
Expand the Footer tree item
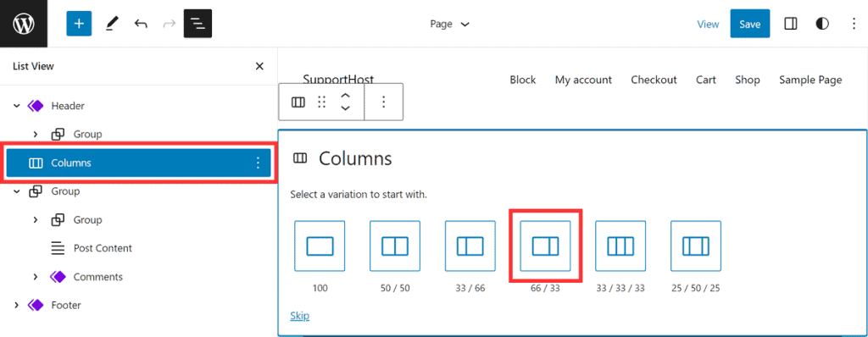pyautogui.click(x=17, y=305)
